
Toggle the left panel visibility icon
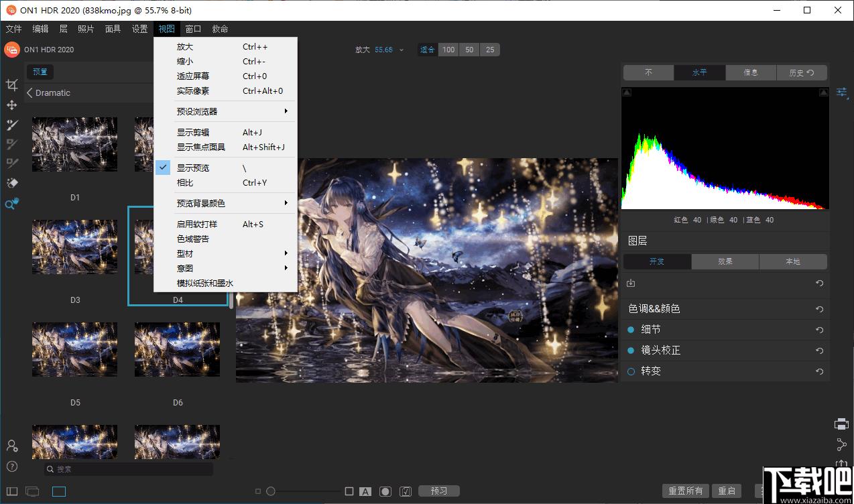[x=12, y=492]
